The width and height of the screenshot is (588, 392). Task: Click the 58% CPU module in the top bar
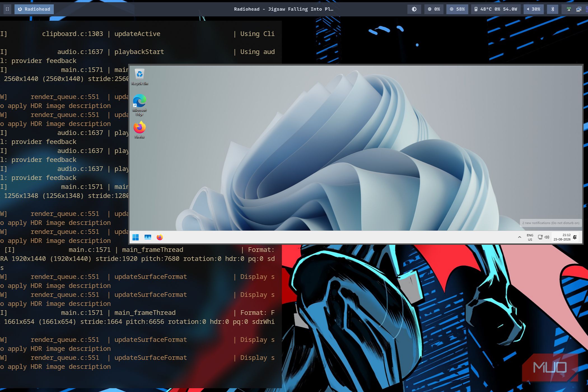pos(457,9)
